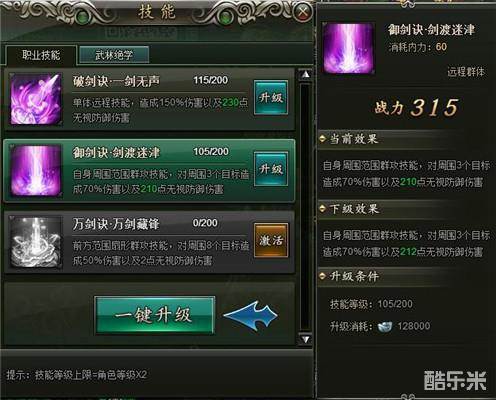Click the 御剑诀·剑渡迷津 skill icon in list
This screenshot has height=400, width=496.
click(x=36, y=170)
